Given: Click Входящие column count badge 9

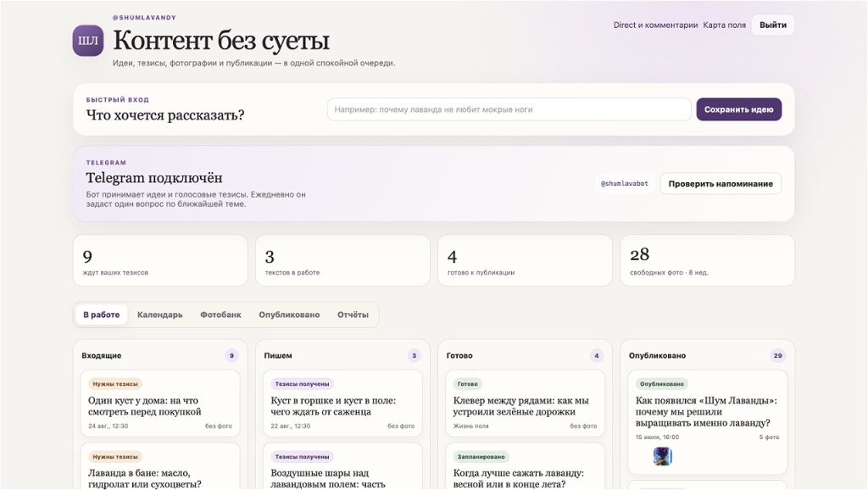Looking at the screenshot, I should pos(232,355).
